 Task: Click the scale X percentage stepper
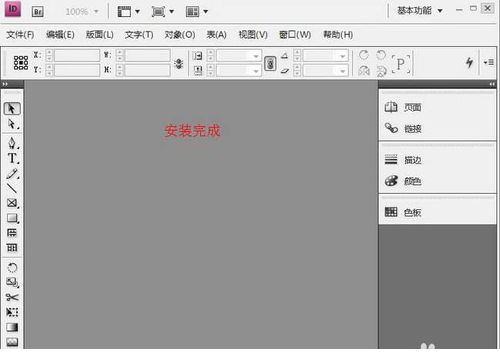[210, 56]
